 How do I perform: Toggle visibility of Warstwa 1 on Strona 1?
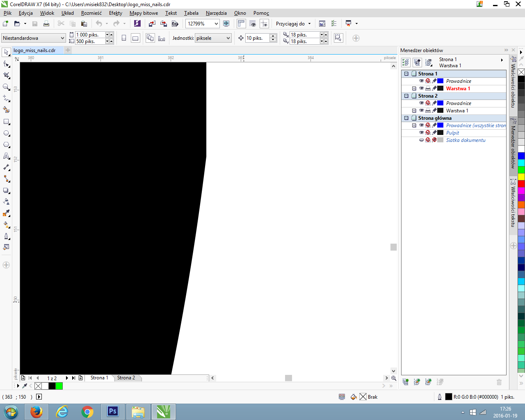point(421,88)
